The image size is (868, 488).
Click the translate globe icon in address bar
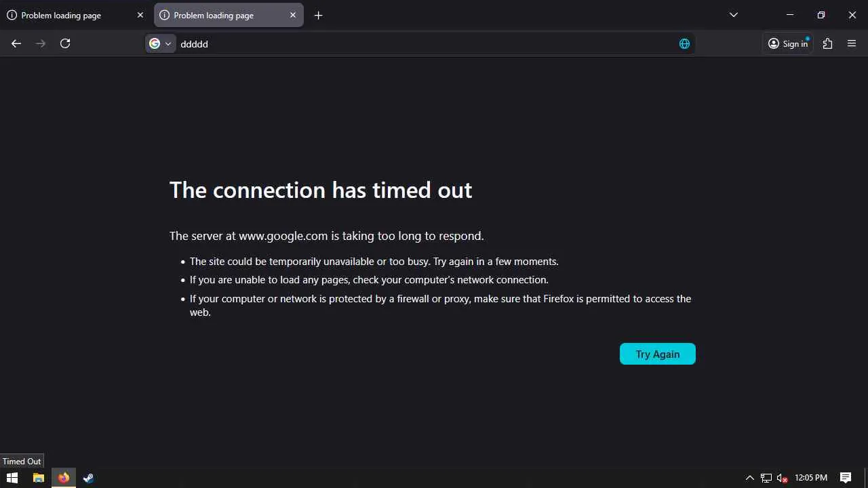[x=684, y=44]
